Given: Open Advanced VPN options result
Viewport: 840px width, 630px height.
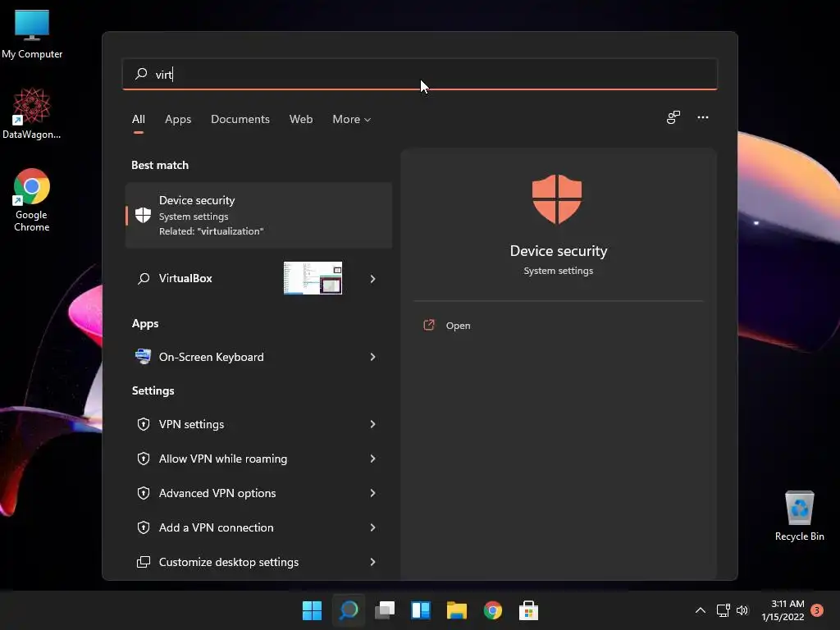Looking at the screenshot, I should tap(258, 493).
